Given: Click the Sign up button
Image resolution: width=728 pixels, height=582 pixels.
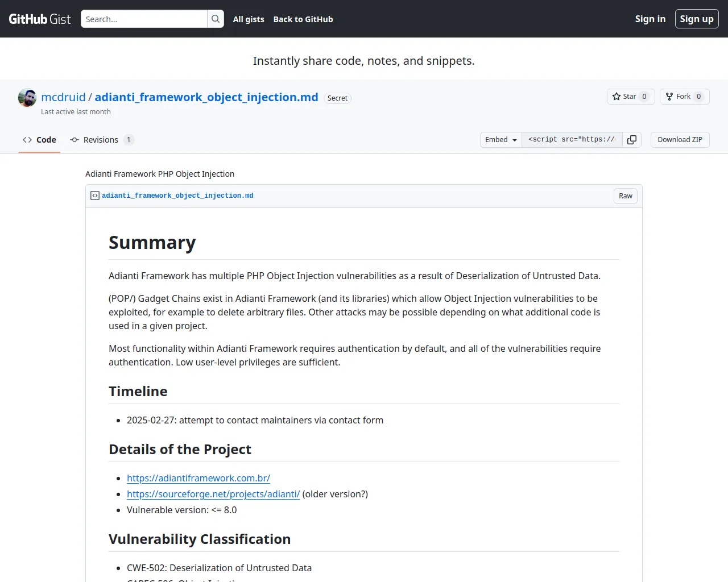Looking at the screenshot, I should tap(697, 19).
